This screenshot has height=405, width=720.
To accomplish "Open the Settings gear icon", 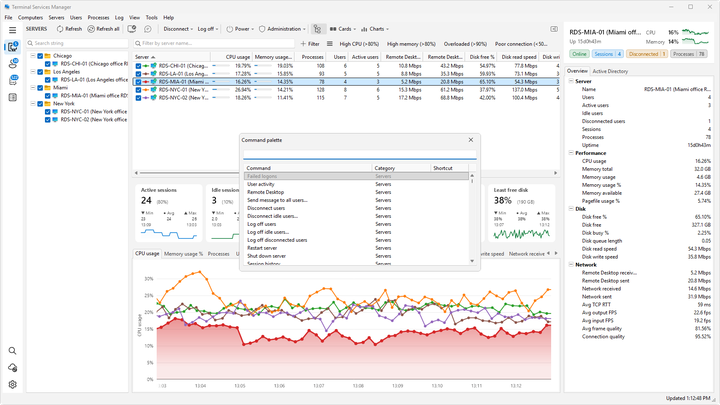I will (x=12, y=384).
